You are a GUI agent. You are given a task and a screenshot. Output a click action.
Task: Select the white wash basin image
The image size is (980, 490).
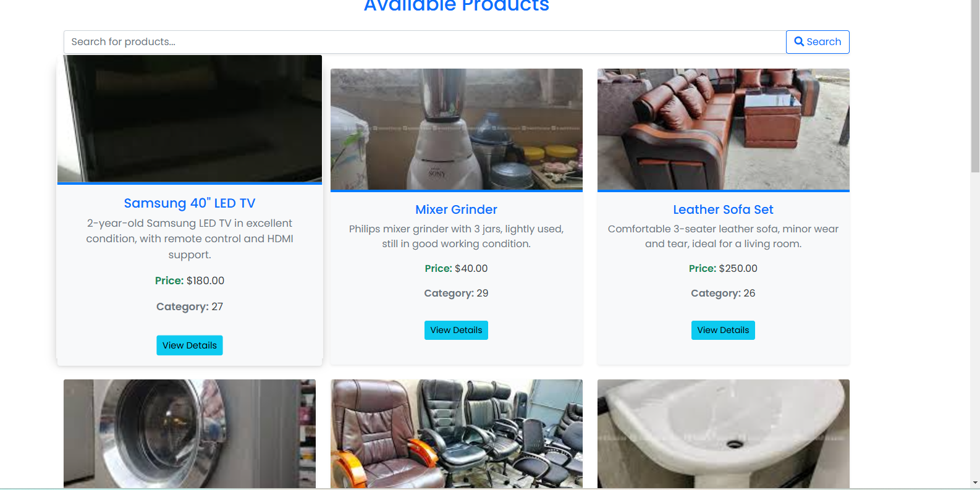(x=723, y=434)
